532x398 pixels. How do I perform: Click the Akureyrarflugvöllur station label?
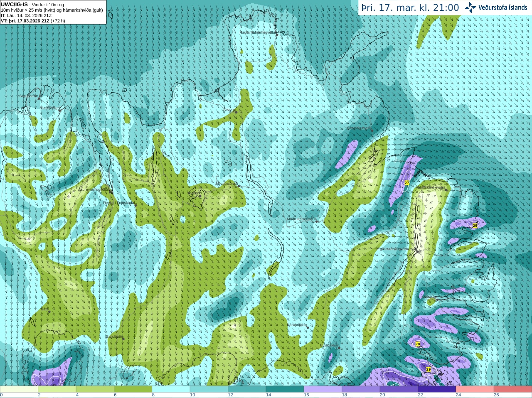pyautogui.click(x=94, y=189)
